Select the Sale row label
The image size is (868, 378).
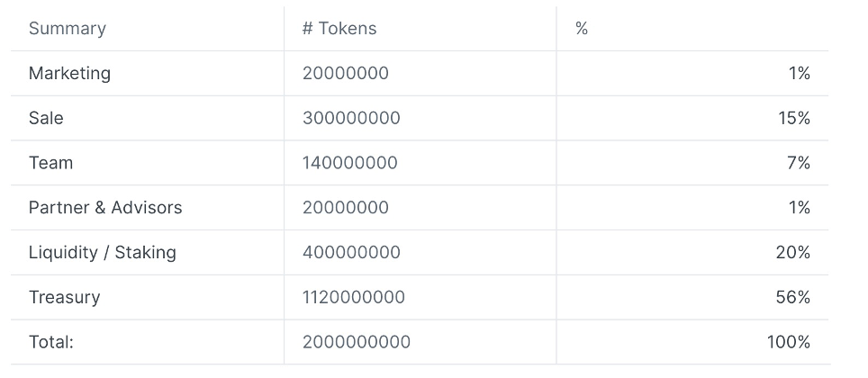[x=46, y=118]
